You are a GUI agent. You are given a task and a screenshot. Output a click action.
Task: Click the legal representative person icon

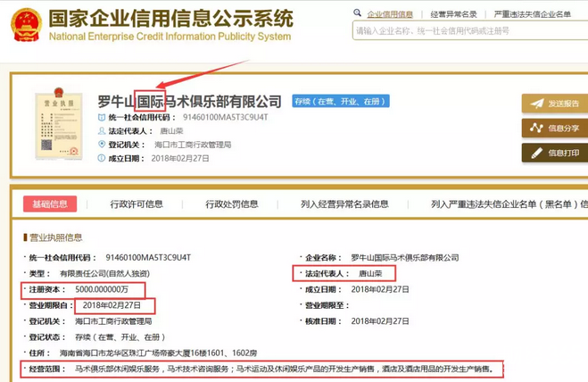101,130
